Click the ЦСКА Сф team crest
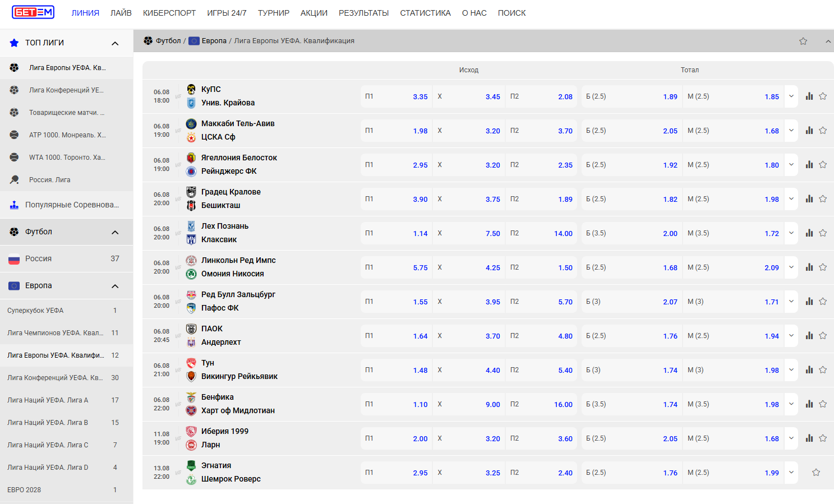 tap(191, 137)
